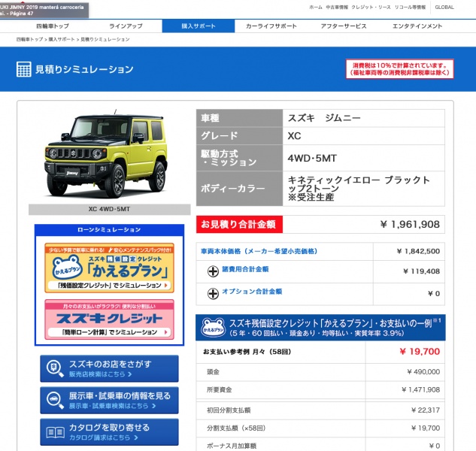The height and width of the screenshot is (451, 476).
Task: Click the total amount ¥ 1,961,908
Action: (410, 224)
